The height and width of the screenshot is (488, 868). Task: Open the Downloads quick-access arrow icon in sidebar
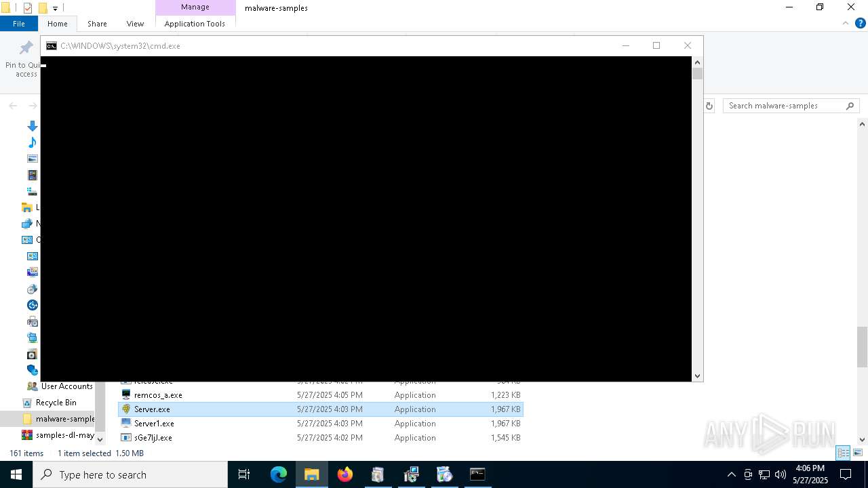[x=32, y=126]
